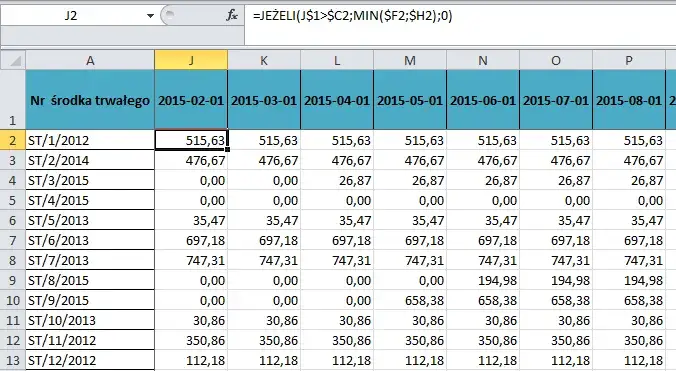Viewport: 676px width, 371px height.
Task: Select column K header
Action: [x=264, y=60]
